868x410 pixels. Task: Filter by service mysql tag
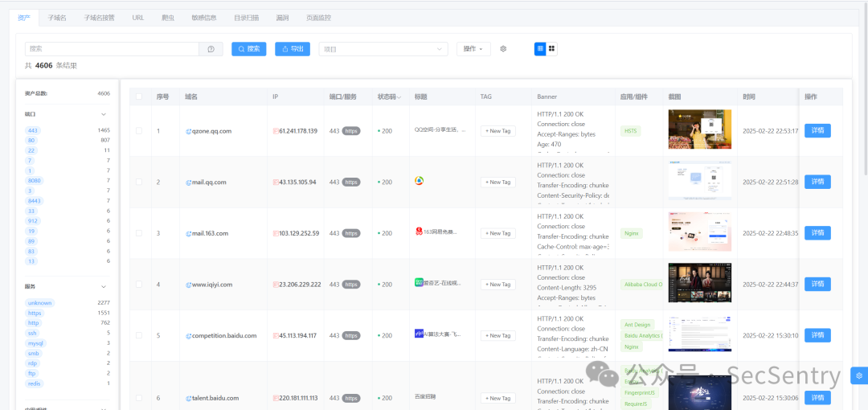[x=35, y=343]
